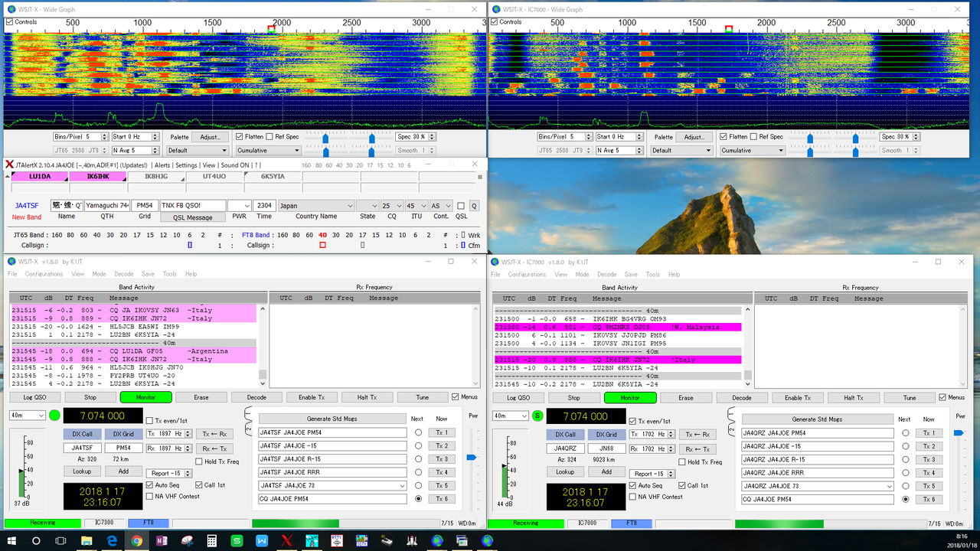The height and width of the screenshot is (551, 980).
Task: Open File Explorer from the taskbar
Action: point(87,540)
